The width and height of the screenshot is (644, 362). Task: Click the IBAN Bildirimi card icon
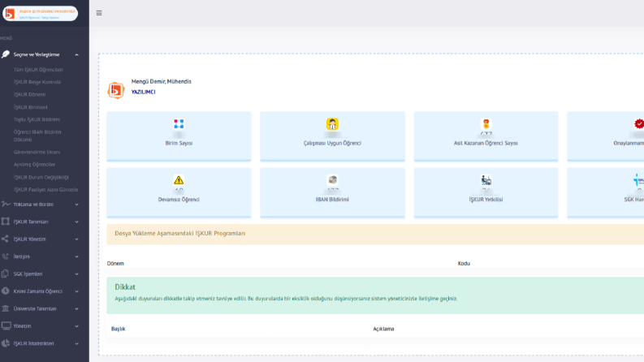tap(332, 179)
